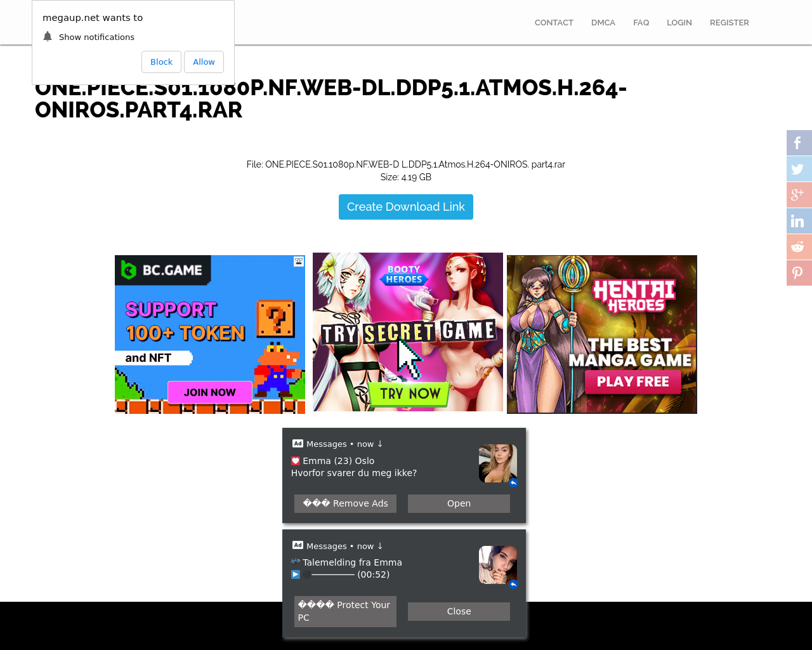This screenshot has width=812, height=650.
Task: Click the ad marker icon on BC.GAME banner
Action: coord(299,262)
